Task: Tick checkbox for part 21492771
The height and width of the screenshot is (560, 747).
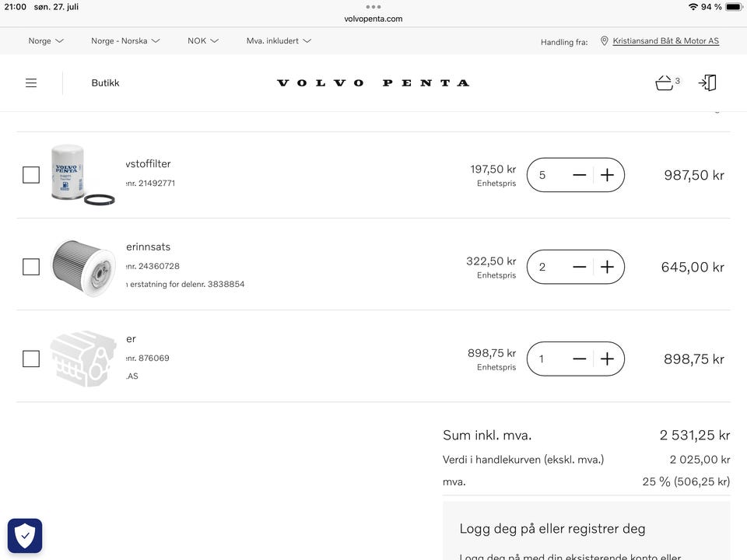Action: (x=31, y=175)
